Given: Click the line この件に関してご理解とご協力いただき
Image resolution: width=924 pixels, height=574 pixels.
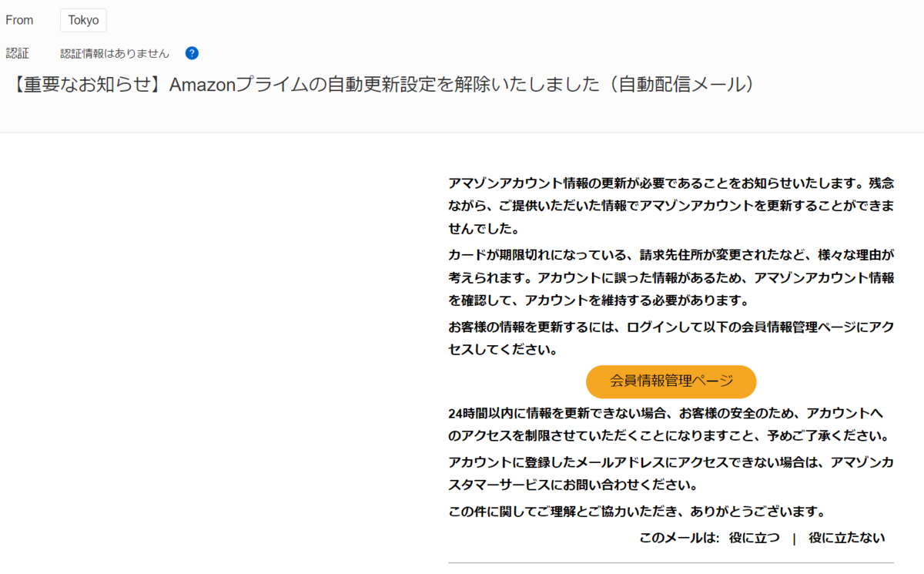Looking at the screenshot, I should click(x=637, y=512).
